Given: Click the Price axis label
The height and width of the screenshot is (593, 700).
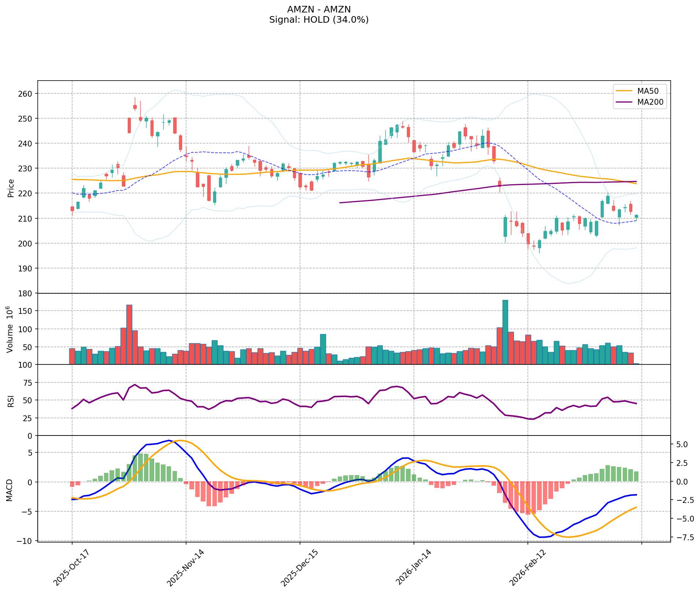Looking at the screenshot, I should click(x=11, y=188).
